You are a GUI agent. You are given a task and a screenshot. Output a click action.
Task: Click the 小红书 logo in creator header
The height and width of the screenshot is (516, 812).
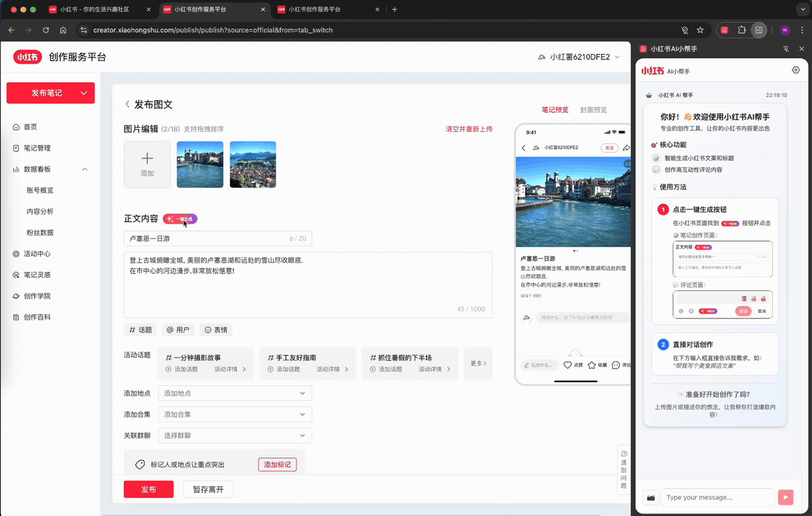(x=28, y=57)
